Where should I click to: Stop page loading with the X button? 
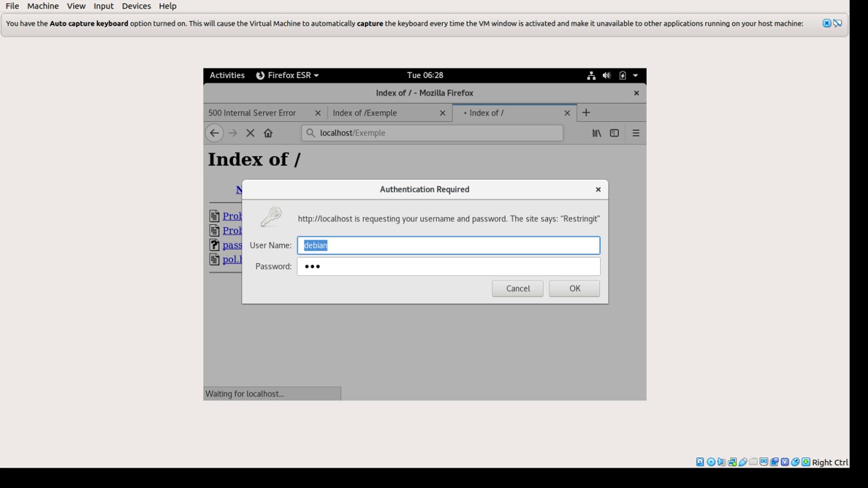[x=250, y=133]
